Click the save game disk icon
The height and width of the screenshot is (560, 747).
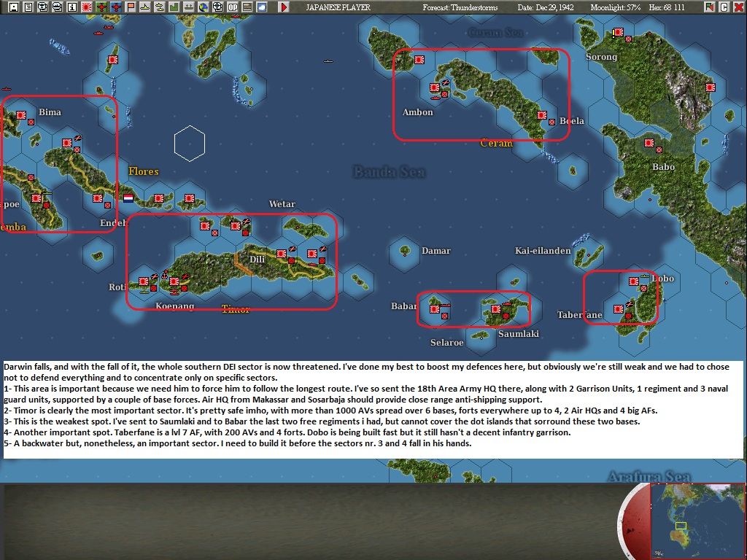(14, 7)
